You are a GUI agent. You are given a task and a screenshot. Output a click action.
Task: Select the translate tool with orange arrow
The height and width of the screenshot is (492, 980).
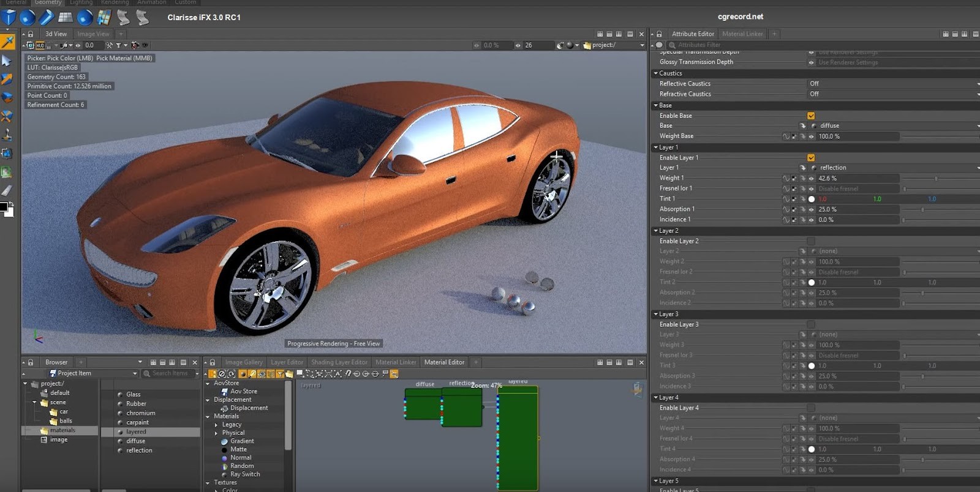click(7, 79)
